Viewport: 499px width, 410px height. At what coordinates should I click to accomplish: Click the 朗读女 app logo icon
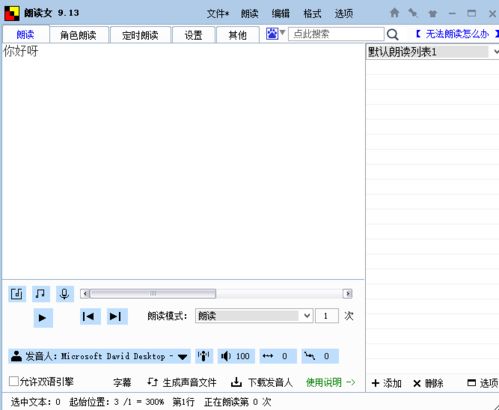pos(12,13)
